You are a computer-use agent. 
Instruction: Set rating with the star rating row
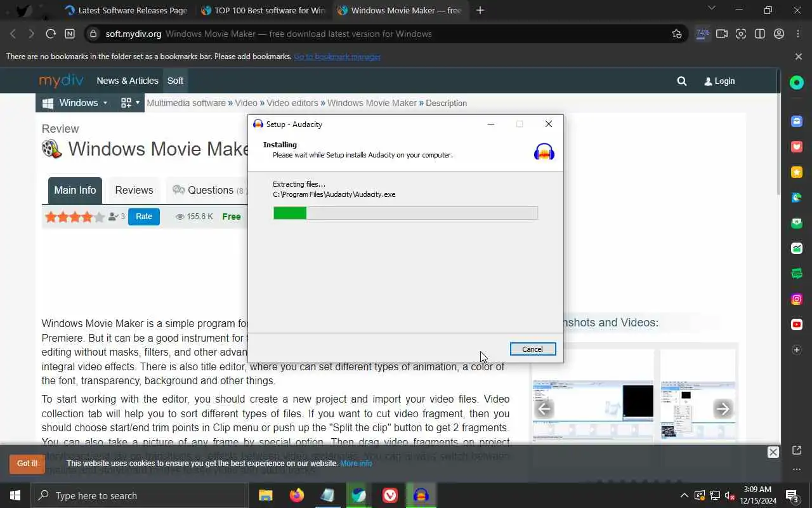(x=75, y=217)
